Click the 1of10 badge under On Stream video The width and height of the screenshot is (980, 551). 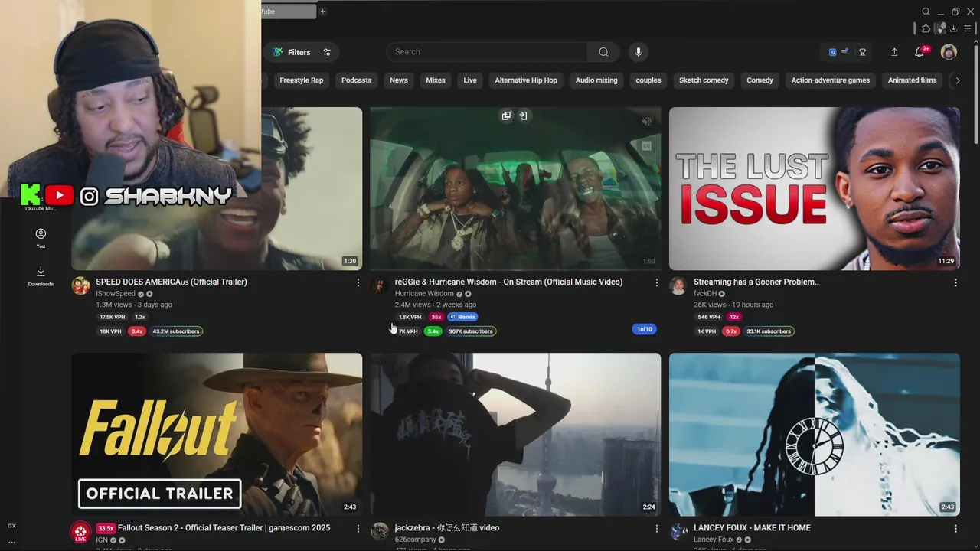[x=645, y=329]
